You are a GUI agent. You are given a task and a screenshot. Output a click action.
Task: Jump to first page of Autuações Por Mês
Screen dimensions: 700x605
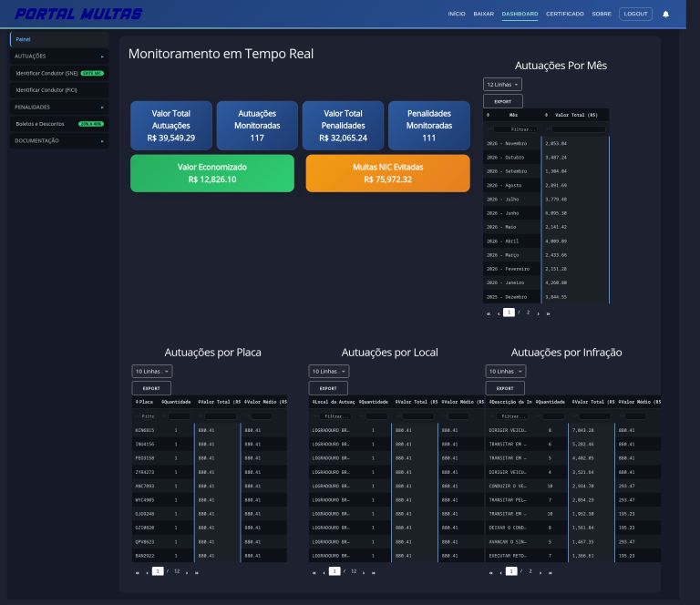pos(489,313)
